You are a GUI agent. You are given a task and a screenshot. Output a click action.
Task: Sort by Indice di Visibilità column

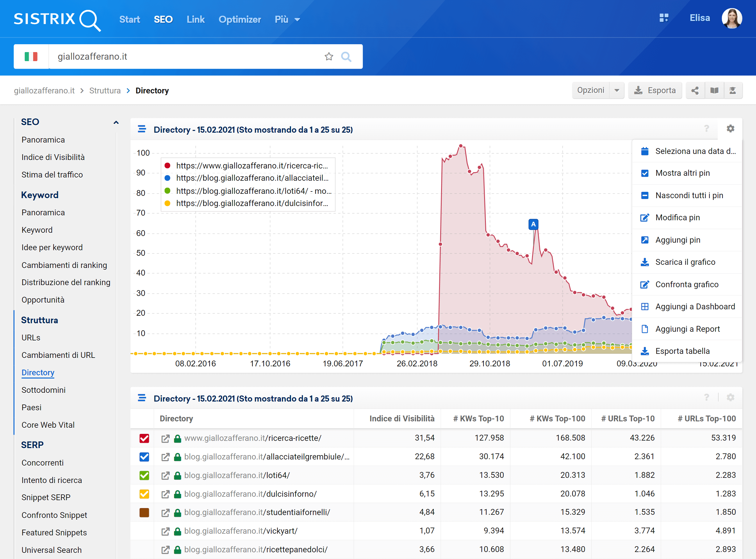402,419
